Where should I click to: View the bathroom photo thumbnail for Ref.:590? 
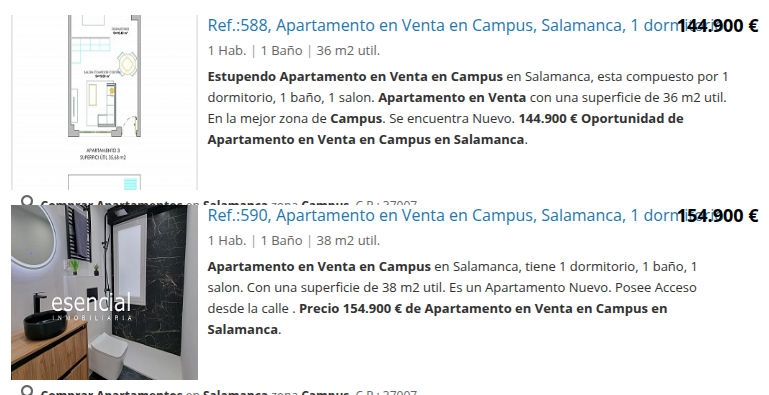coord(104,292)
